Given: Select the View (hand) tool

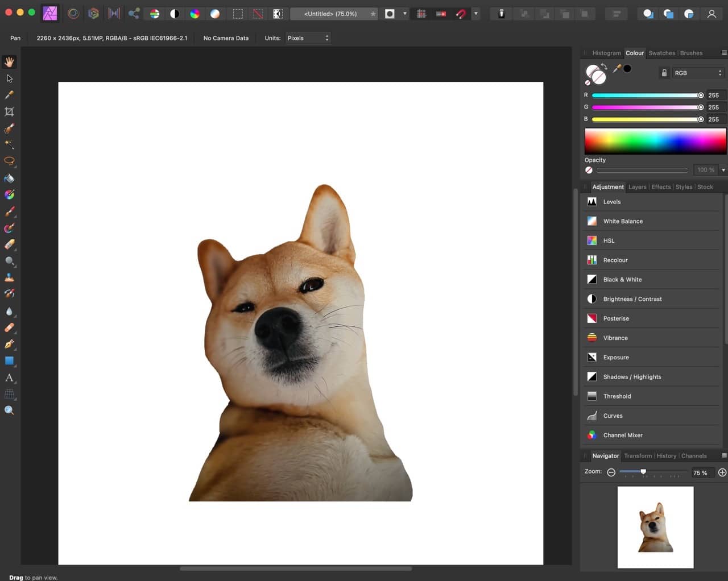Looking at the screenshot, I should tap(9, 61).
